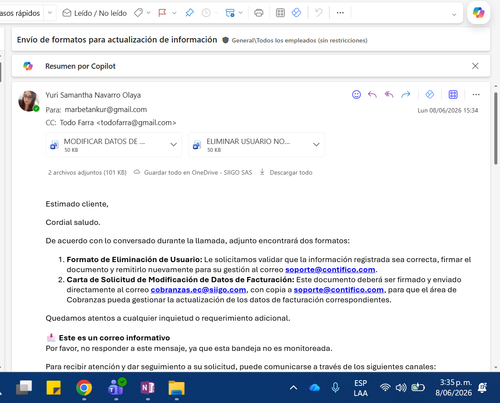
Task: Open Sticky Notes from taskbar
Action: [x=53, y=388]
